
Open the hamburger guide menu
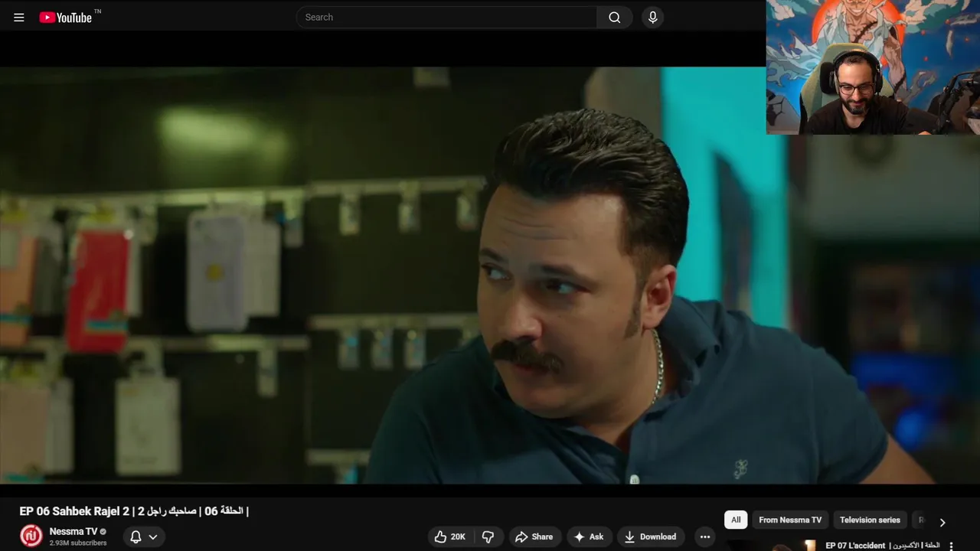19,17
